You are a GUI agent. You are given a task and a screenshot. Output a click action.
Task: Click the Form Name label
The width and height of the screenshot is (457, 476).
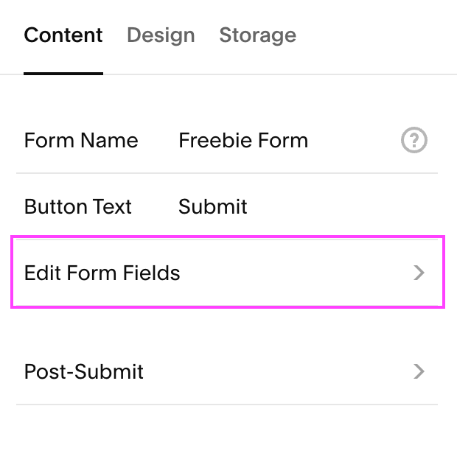[x=81, y=141]
